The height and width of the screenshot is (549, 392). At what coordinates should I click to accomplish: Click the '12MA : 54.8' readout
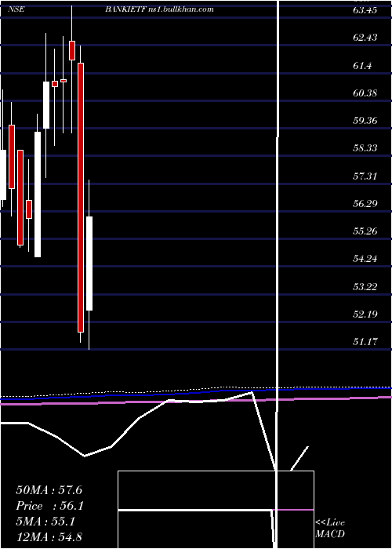(49, 537)
